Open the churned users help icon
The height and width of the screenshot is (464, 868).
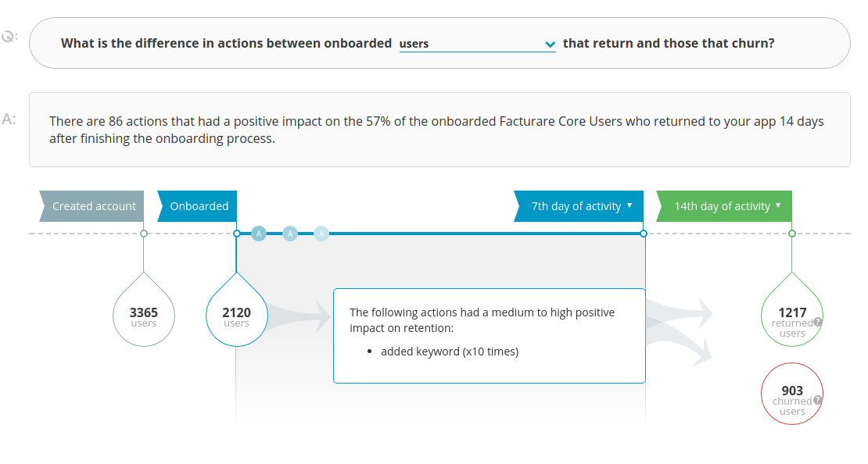[818, 400]
